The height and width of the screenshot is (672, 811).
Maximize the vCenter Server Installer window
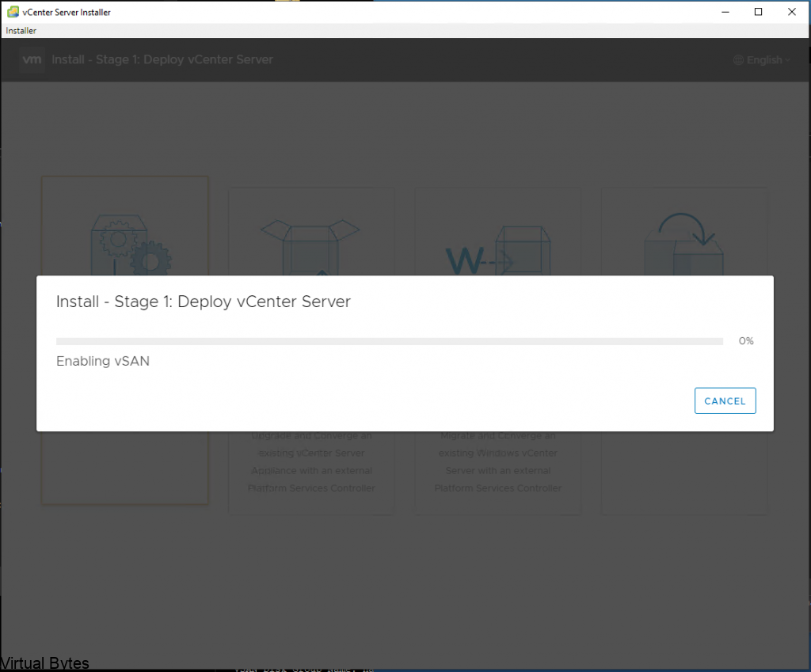click(x=758, y=12)
